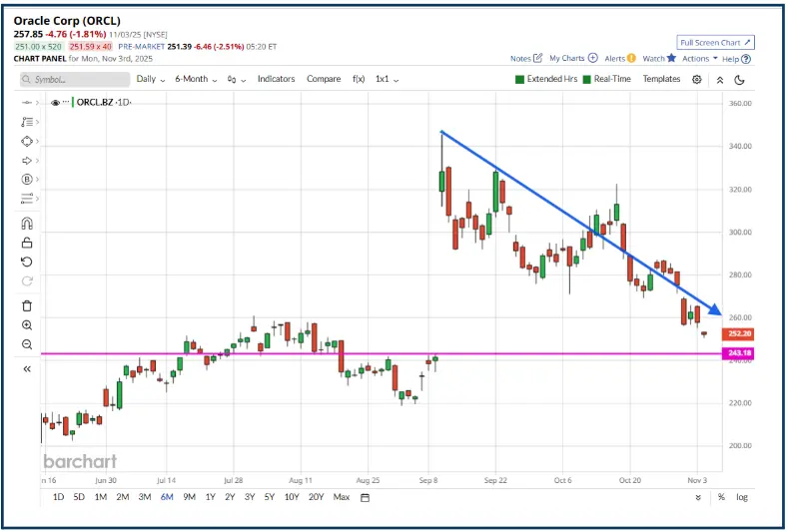Switch to the 3M time range
Image resolution: width=788 pixels, height=532 pixels.
[x=145, y=497]
